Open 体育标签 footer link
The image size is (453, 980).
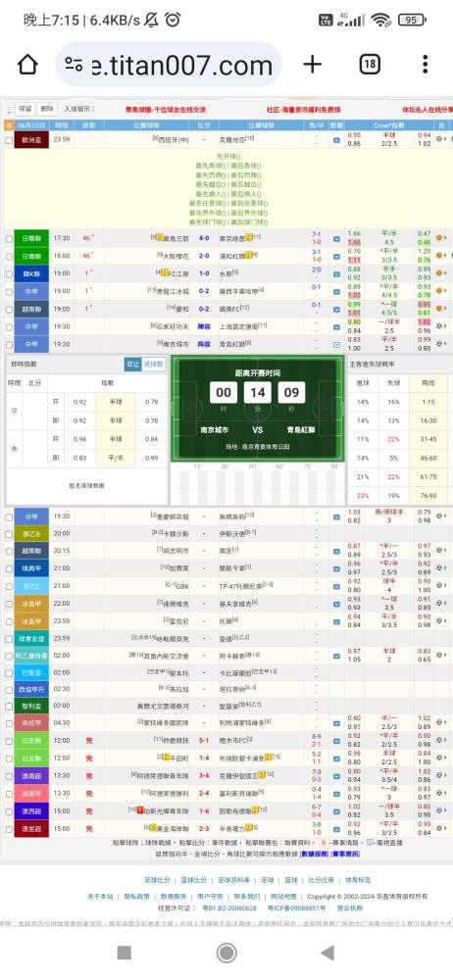pos(358,879)
